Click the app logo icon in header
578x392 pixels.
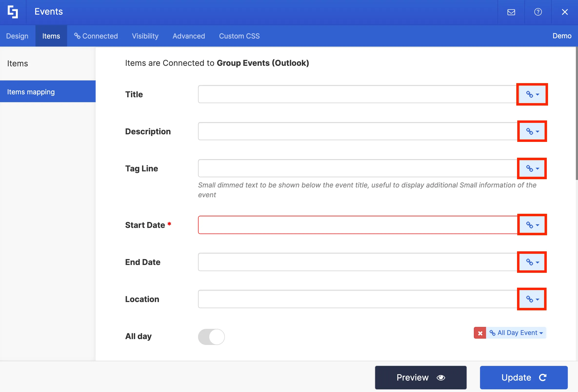click(x=13, y=12)
